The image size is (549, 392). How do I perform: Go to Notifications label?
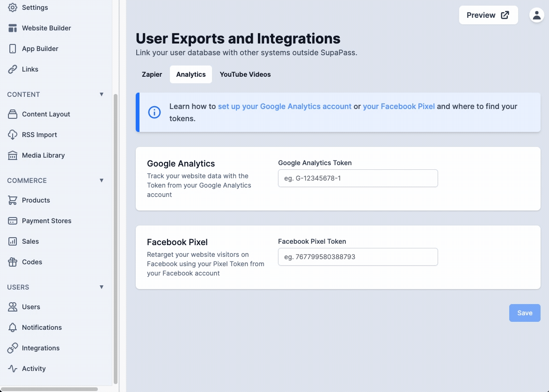tap(42, 327)
